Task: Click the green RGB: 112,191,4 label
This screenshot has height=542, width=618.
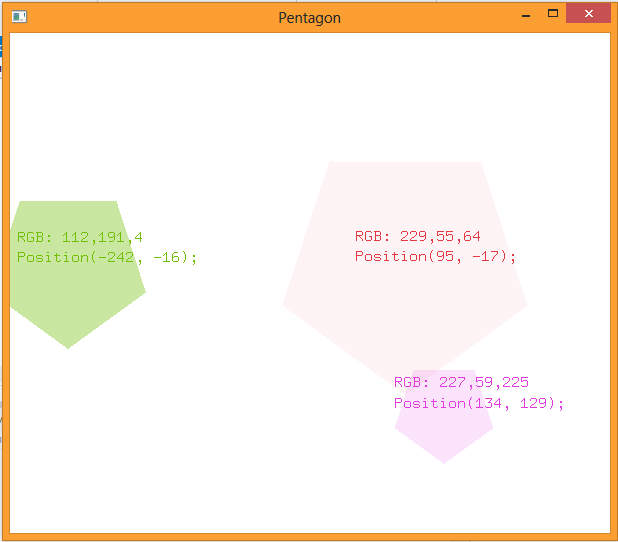Action: tap(80, 237)
